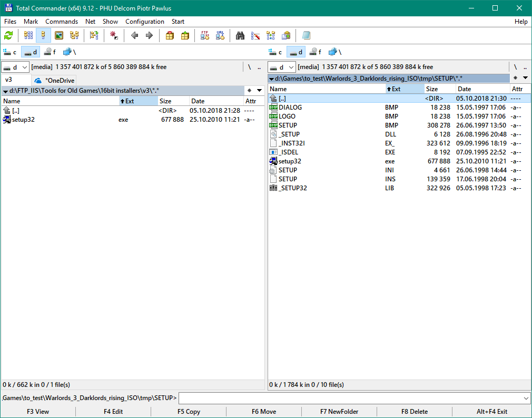Open the Help menu
The width and height of the screenshot is (532, 418).
[x=521, y=22]
